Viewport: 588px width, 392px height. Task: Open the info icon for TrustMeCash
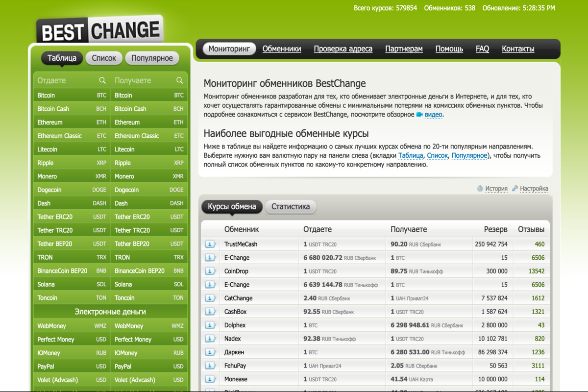click(211, 244)
